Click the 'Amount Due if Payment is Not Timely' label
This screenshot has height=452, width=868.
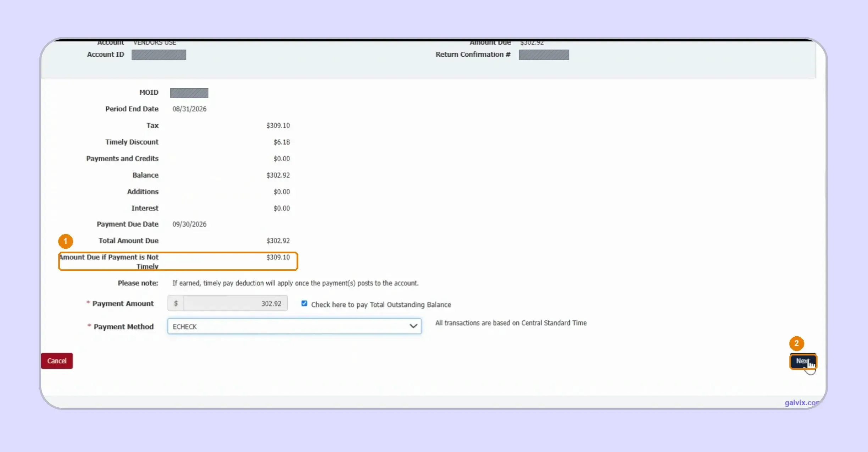(x=109, y=261)
